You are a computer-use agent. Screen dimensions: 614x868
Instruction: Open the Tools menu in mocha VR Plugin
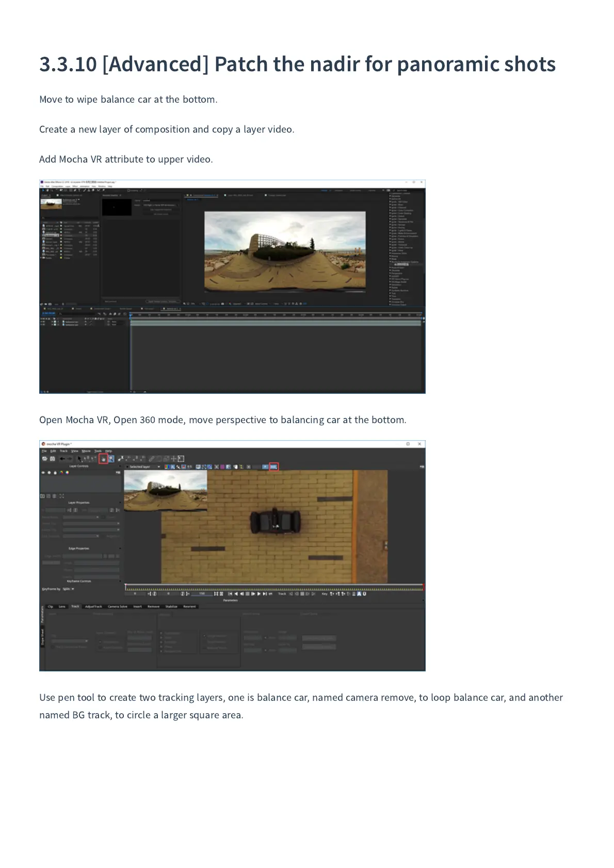(98, 451)
